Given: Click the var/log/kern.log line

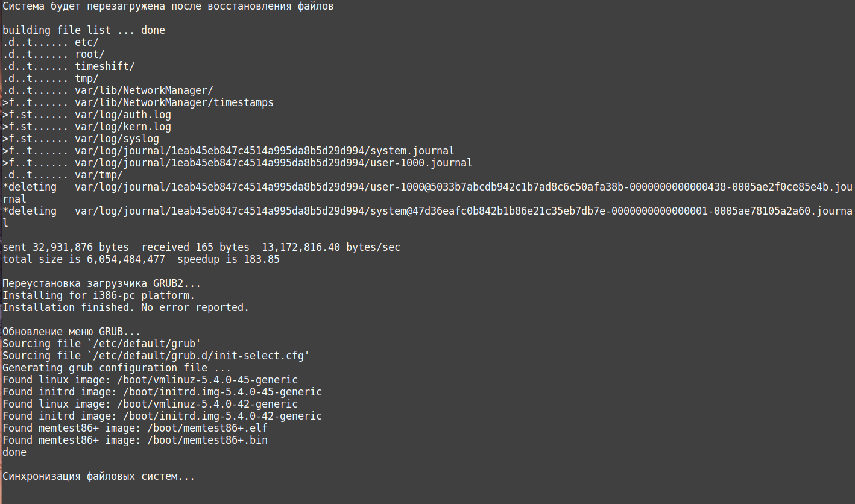Looking at the screenshot, I should click(x=87, y=127).
